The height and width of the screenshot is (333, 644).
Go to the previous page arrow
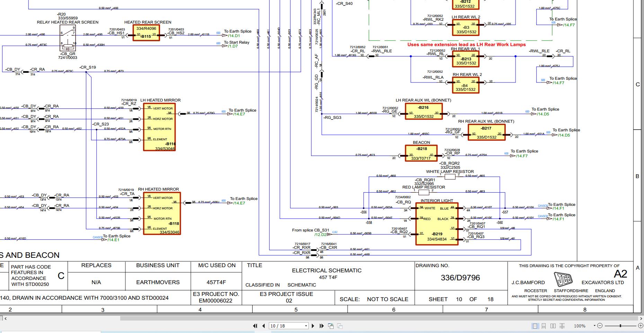click(x=264, y=326)
